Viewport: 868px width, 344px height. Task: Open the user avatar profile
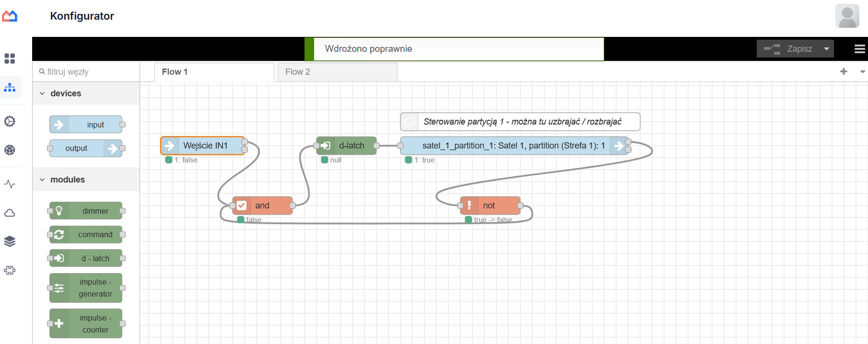[847, 16]
